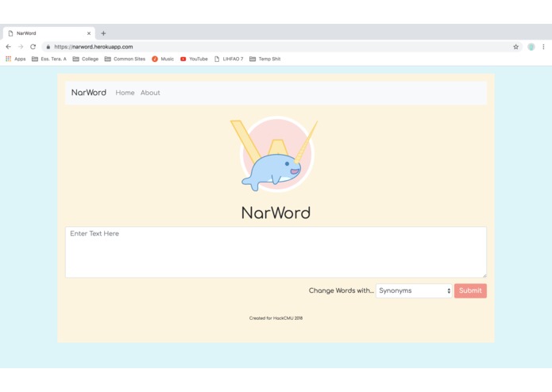This screenshot has width=552, height=392.
Task: Click the Created for HackCMU 2018 footer
Action: pyautogui.click(x=276, y=318)
